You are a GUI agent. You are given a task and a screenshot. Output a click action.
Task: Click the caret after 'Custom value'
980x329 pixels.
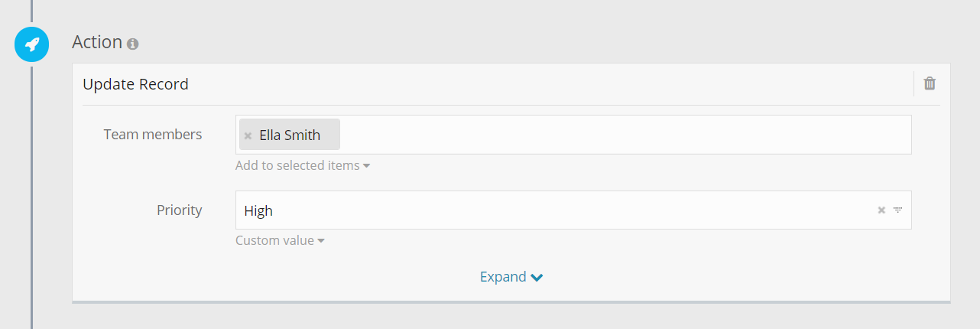pos(321,241)
